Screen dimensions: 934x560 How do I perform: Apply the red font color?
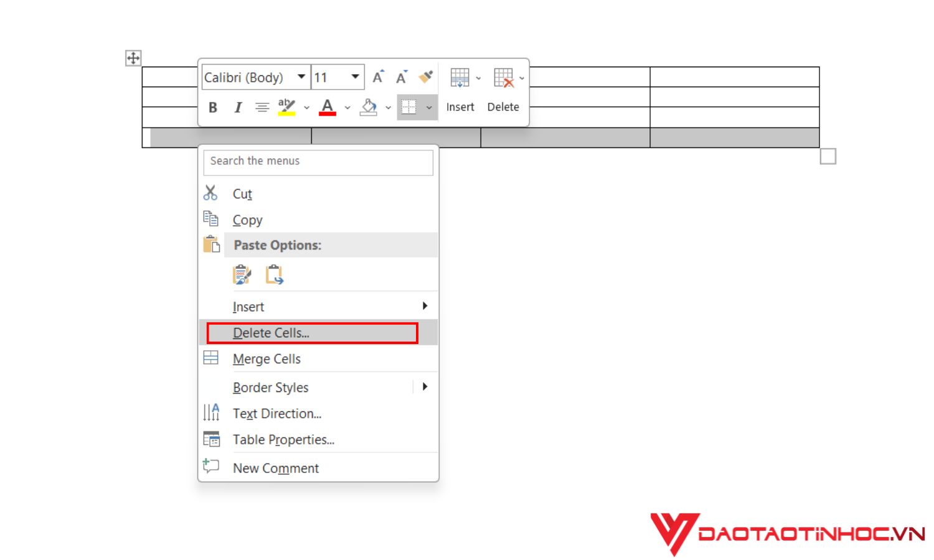pyautogui.click(x=328, y=107)
